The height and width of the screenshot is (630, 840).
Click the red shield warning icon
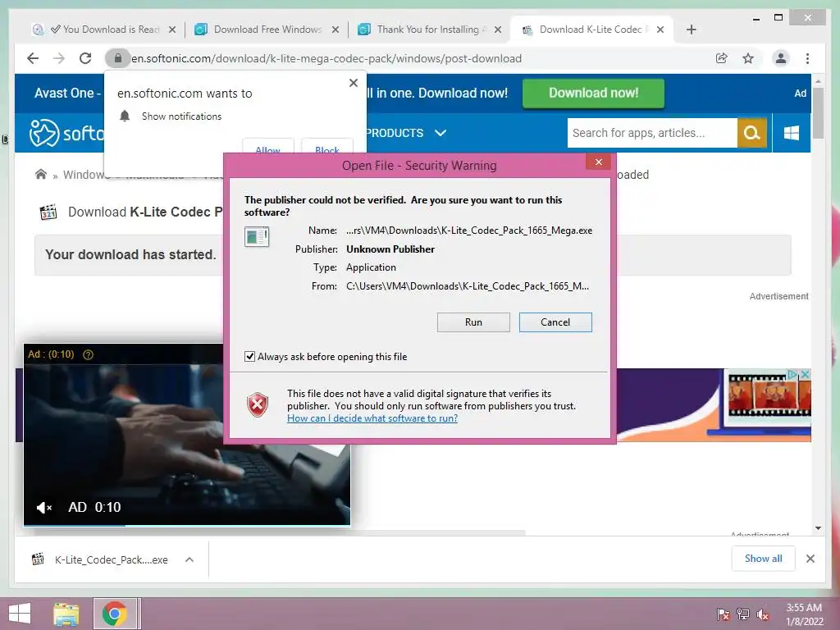(258, 405)
